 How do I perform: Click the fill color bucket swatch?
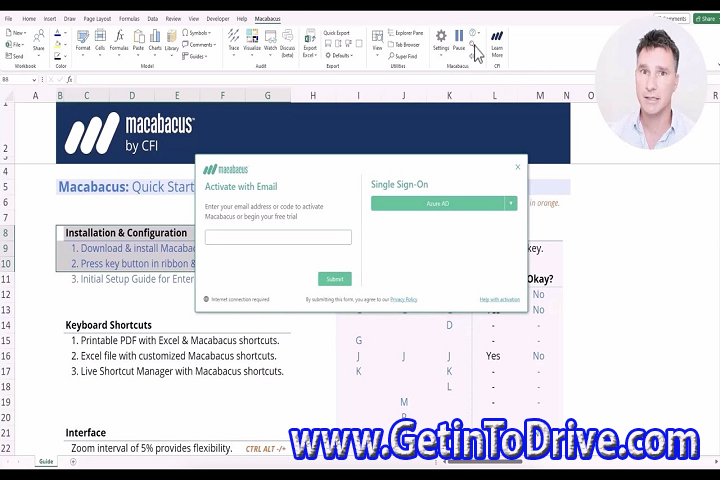(x=58, y=45)
